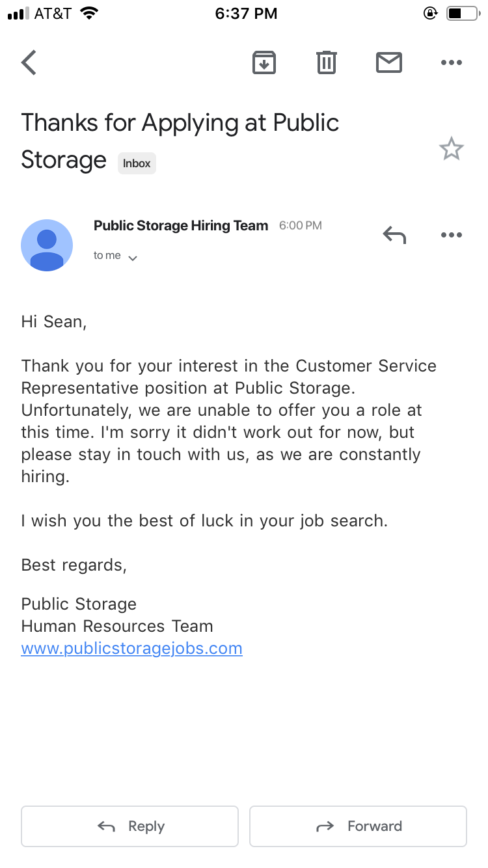Archive this email with the archive icon
The image size is (488, 868).
[x=264, y=62]
